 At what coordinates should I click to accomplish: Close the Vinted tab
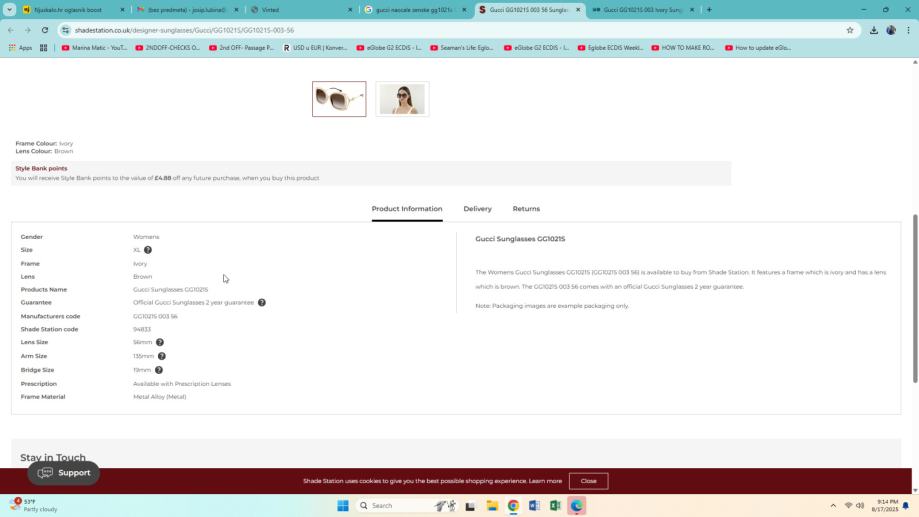pos(350,9)
